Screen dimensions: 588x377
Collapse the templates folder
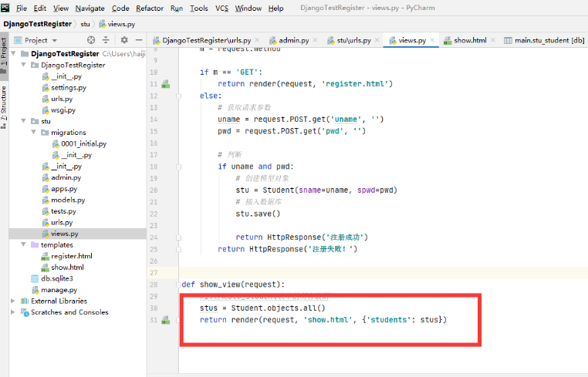[24, 244]
